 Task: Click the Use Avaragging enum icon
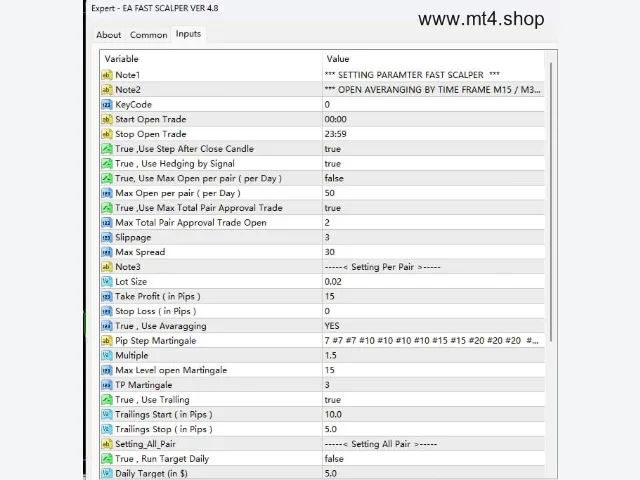coord(107,326)
